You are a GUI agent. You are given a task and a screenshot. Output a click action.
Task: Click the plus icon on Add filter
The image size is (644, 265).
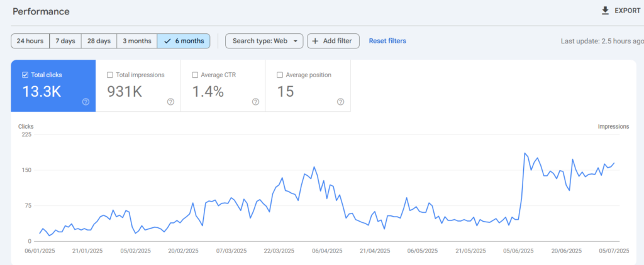point(316,41)
